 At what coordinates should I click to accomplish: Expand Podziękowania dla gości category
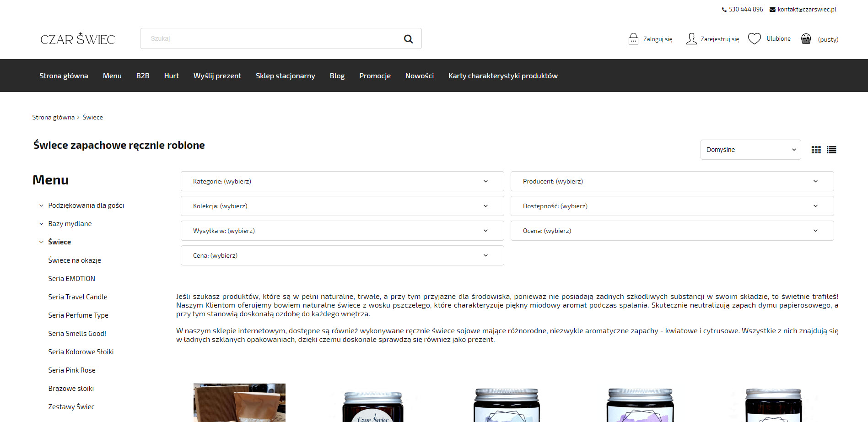(41, 206)
